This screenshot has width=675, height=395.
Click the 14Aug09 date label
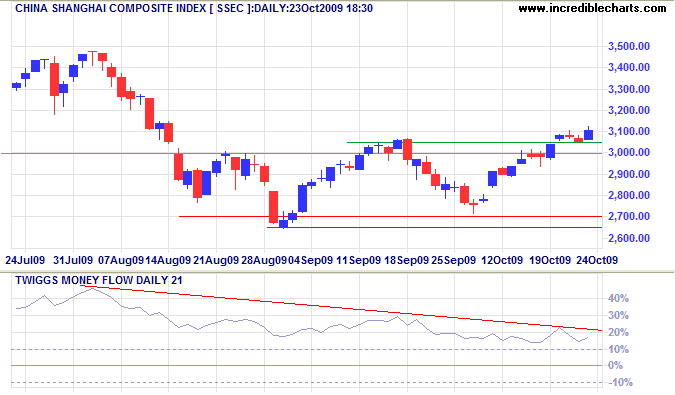168,260
